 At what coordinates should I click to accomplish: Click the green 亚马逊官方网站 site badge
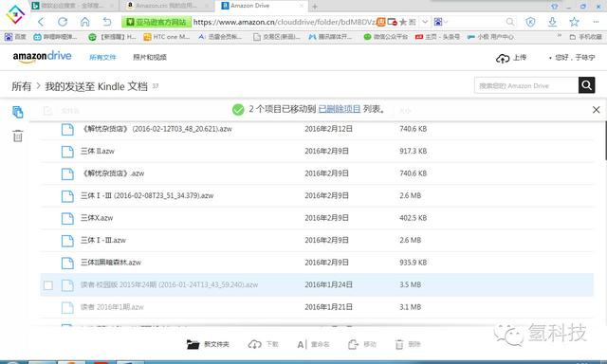coord(156,22)
